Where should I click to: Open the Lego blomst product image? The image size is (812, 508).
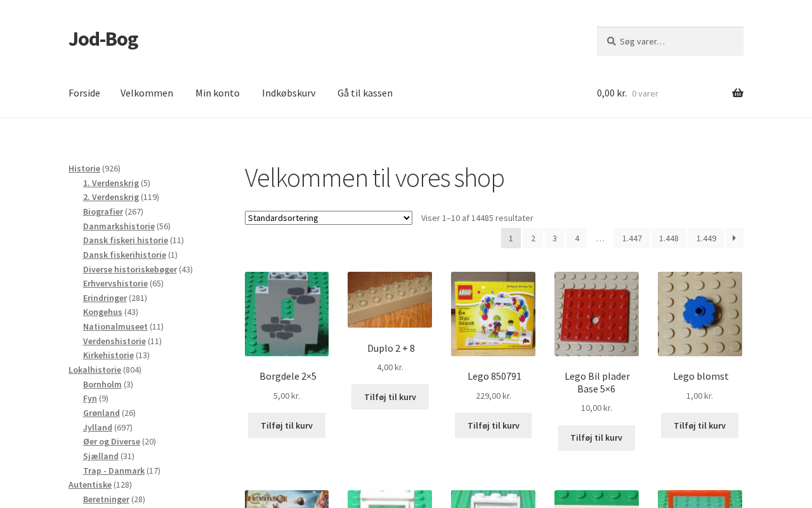click(x=700, y=314)
